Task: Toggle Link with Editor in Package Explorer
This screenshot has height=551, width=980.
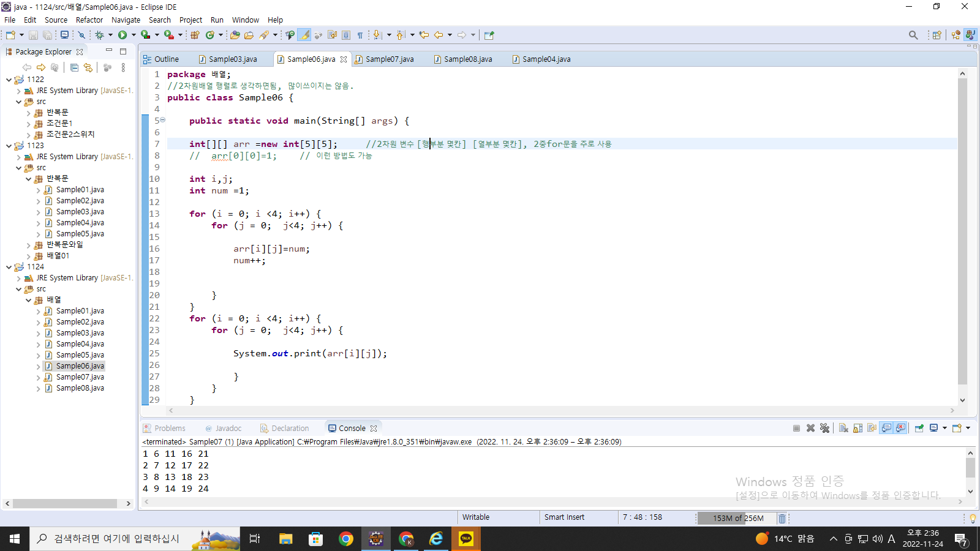Action: click(88, 67)
